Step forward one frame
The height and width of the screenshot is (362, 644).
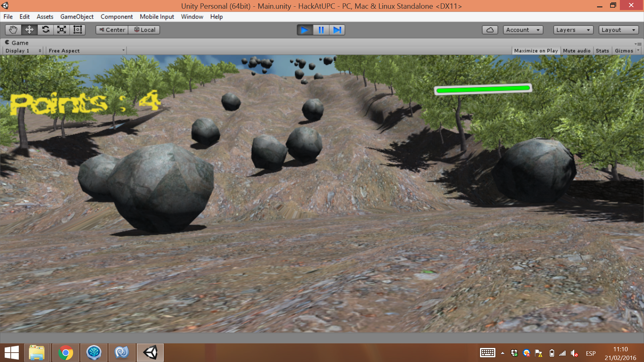click(337, 30)
